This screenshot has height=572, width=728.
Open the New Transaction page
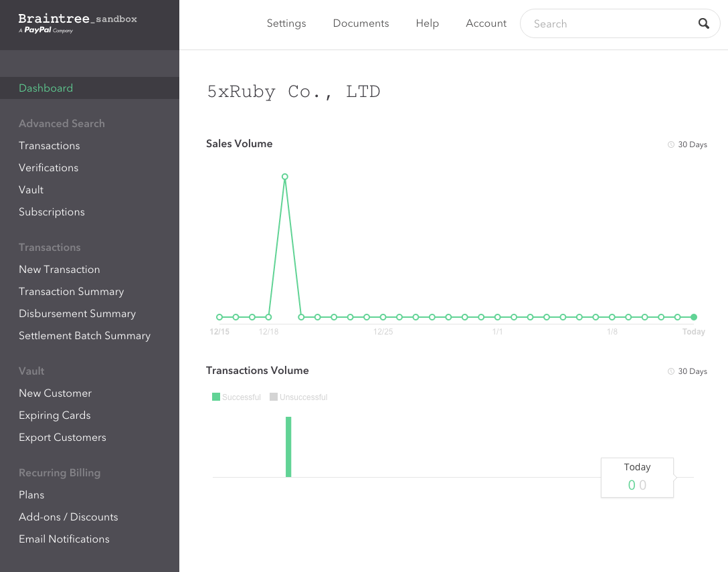(59, 270)
